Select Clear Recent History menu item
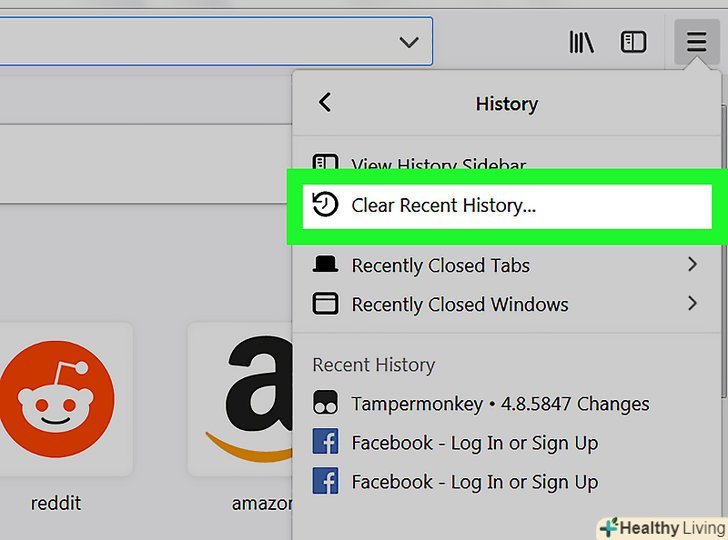The height and width of the screenshot is (540, 728). 443,205
